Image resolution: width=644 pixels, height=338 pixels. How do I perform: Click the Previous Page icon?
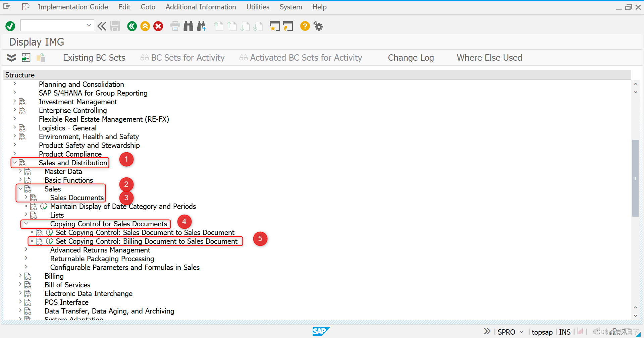coord(232,26)
